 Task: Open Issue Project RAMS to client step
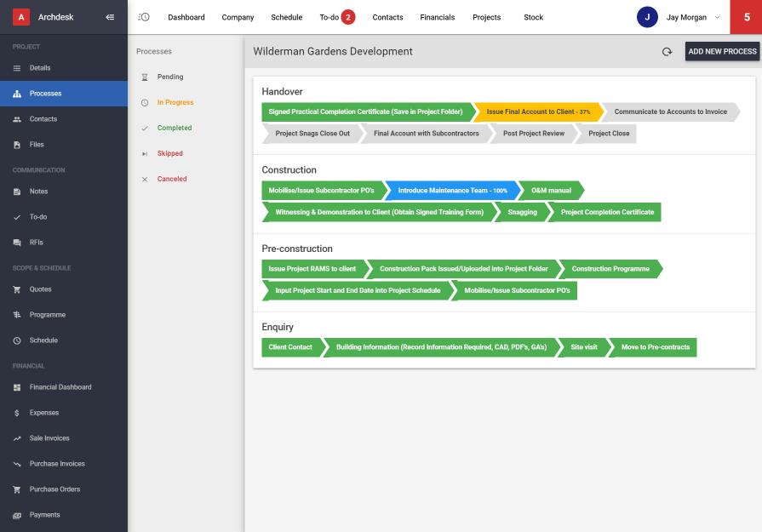315,269
